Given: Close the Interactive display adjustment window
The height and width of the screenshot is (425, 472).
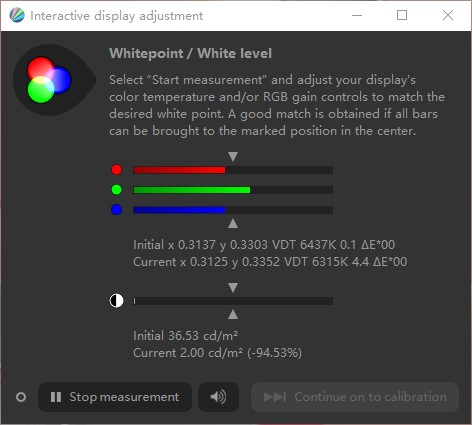Looking at the screenshot, I should 448,15.
